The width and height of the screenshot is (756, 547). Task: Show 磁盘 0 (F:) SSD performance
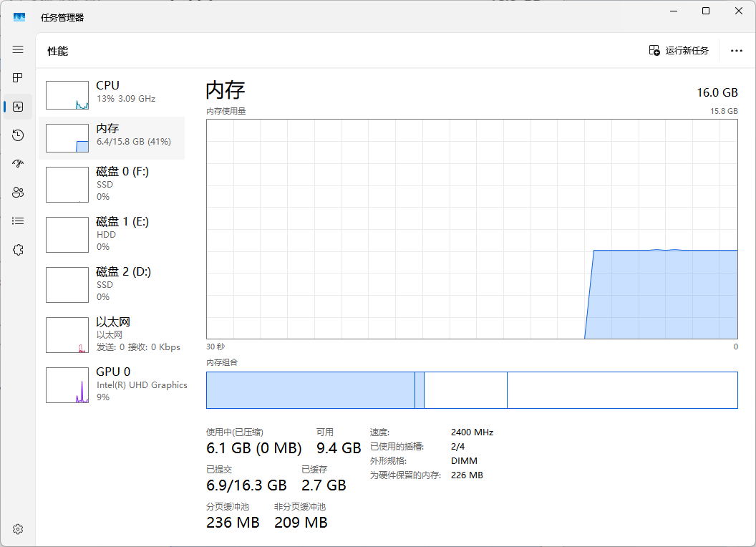[x=112, y=184]
